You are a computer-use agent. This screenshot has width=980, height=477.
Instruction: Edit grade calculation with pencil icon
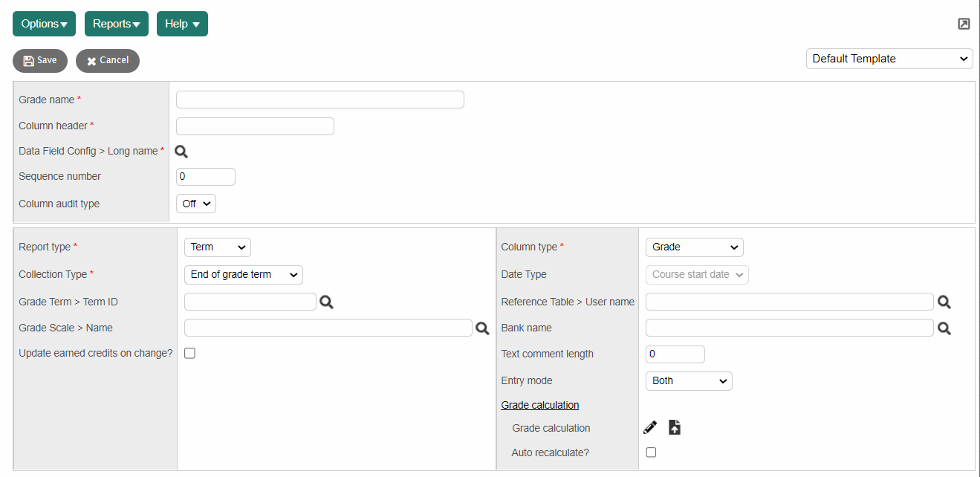(x=650, y=427)
